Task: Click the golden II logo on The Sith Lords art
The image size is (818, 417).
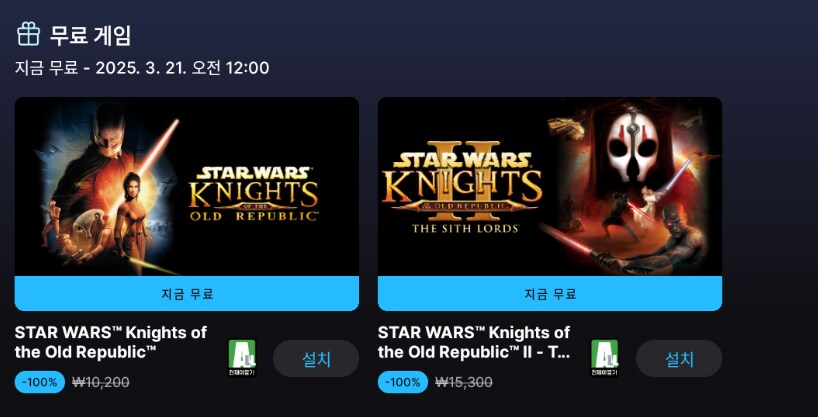Action: [x=463, y=158]
